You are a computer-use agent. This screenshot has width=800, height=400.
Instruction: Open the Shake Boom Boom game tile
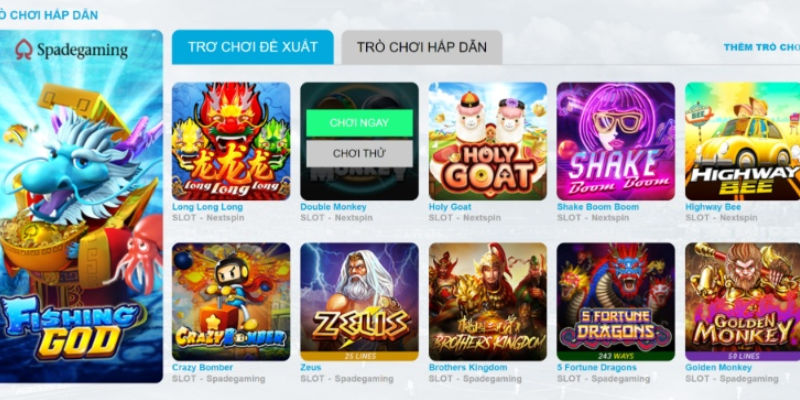click(616, 141)
